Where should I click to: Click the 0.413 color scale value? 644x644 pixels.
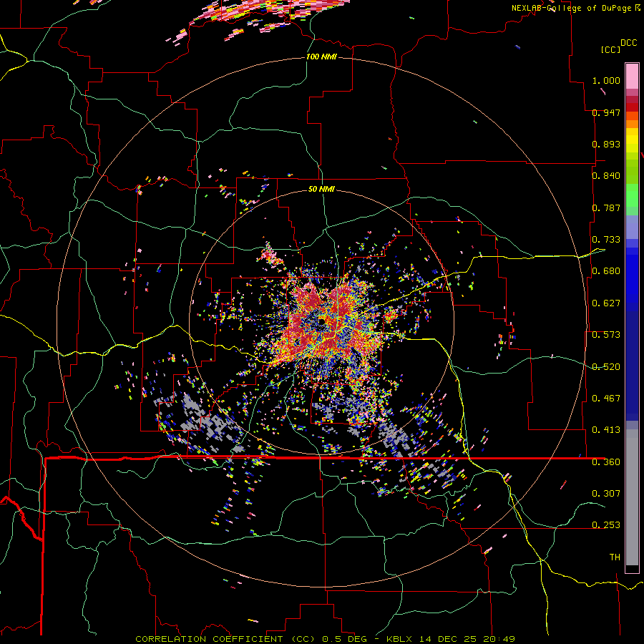coord(606,430)
